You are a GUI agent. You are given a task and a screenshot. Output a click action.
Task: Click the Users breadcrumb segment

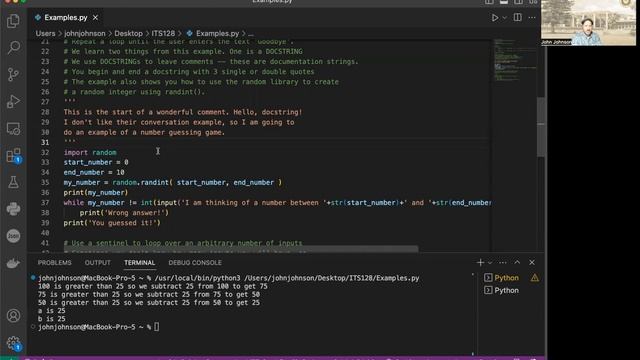45,33
